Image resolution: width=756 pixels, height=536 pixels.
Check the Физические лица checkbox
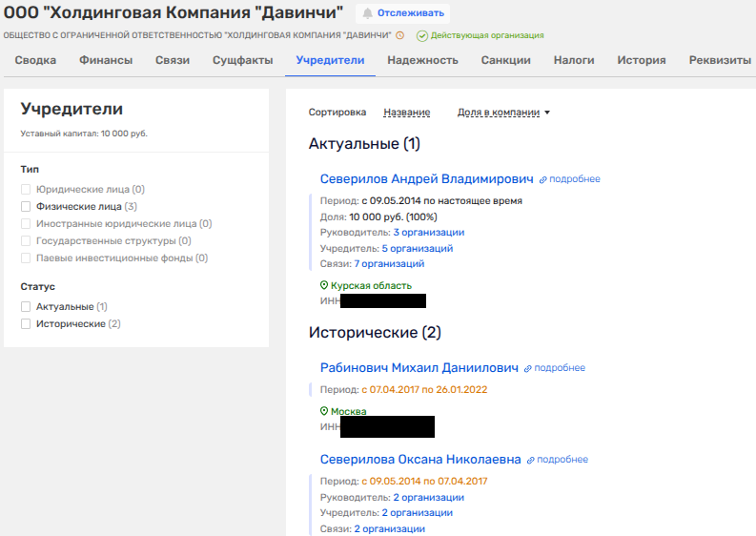tap(26, 206)
